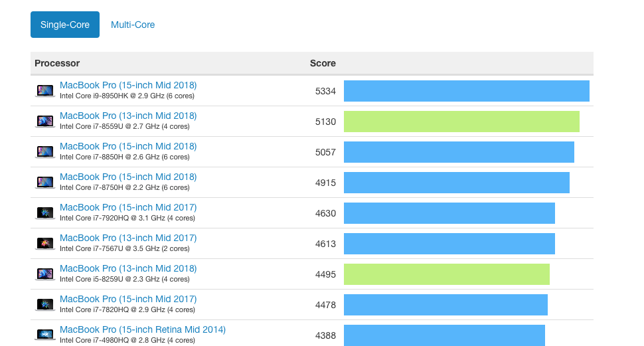644x346 pixels.
Task: Click text Intel Core i7-7920HQ @ 3.1 GHz
Action: coord(113,218)
